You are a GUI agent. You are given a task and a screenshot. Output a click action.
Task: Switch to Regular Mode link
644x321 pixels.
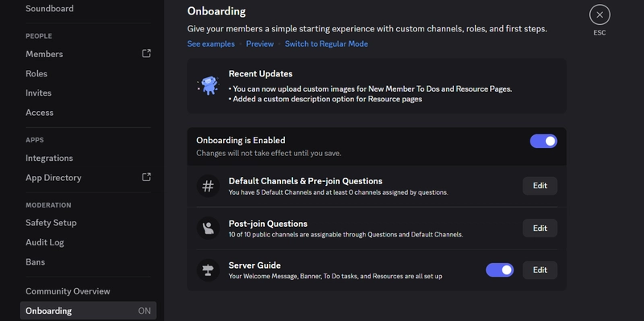[326, 44]
